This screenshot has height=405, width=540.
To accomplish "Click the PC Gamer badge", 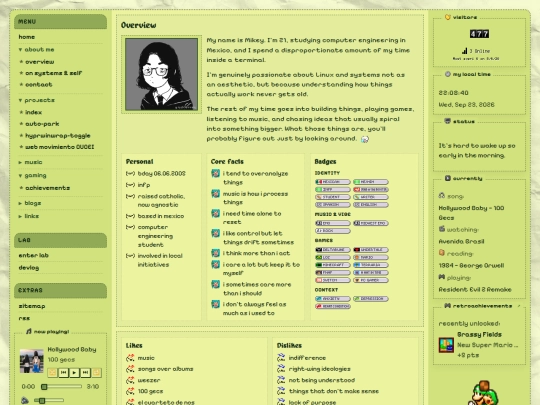I will 371,280.
